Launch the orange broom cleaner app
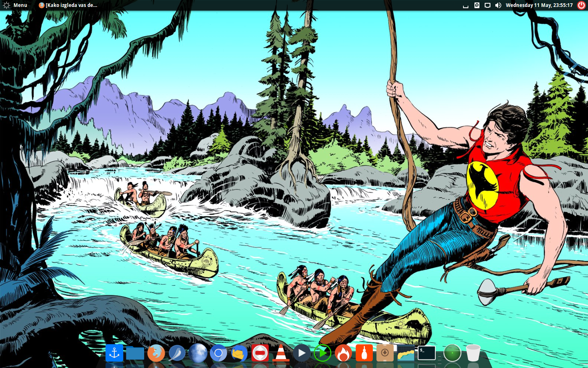 [x=364, y=353]
